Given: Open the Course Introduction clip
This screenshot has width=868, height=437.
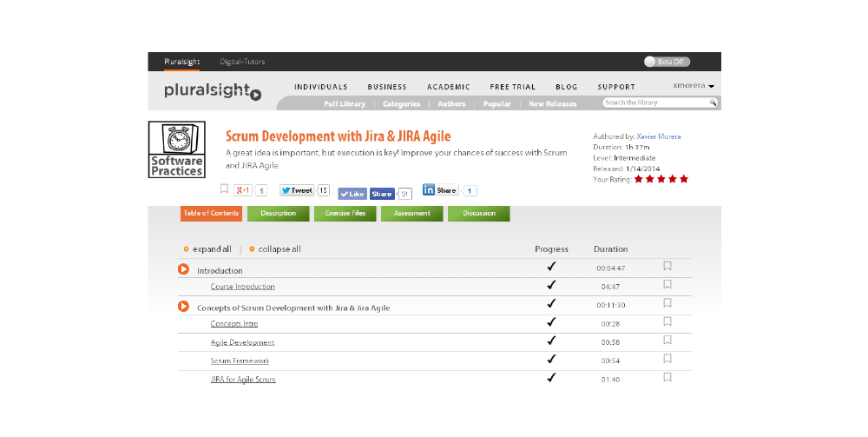Looking at the screenshot, I should click(x=242, y=287).
